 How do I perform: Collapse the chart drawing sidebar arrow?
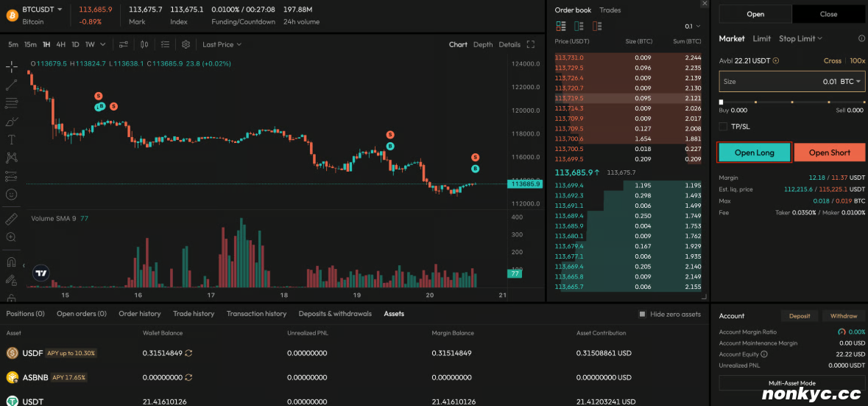24,266
